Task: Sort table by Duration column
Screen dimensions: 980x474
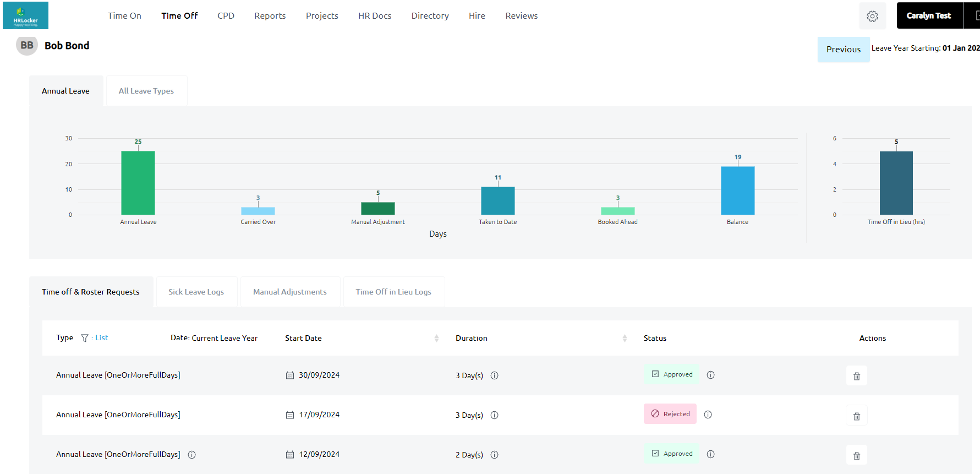Action: [625, 338]
